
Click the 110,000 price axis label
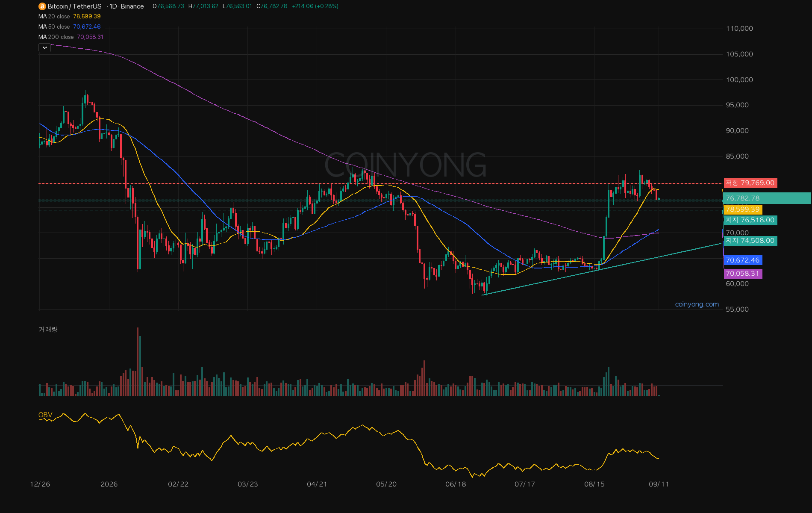(x=739, y=29)
